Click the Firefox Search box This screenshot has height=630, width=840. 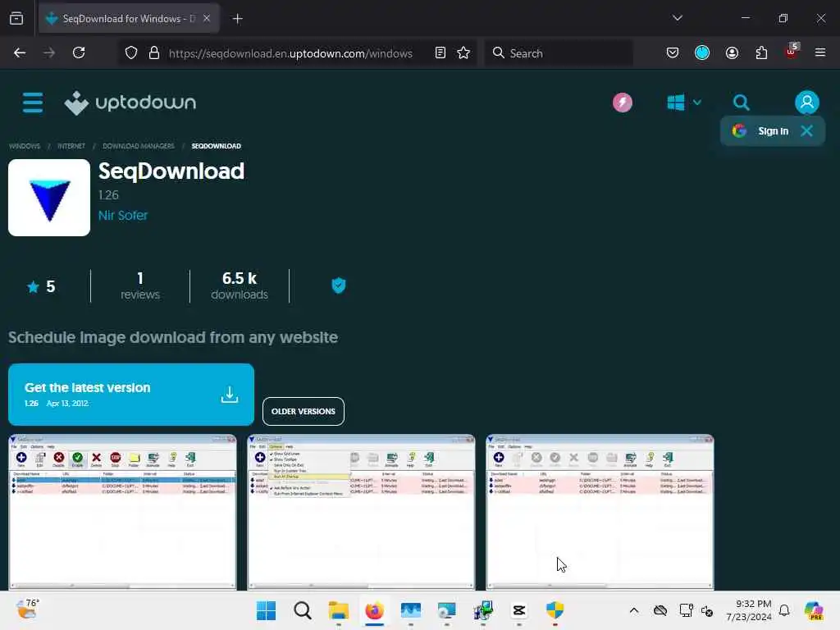click(x=559, y=53)
